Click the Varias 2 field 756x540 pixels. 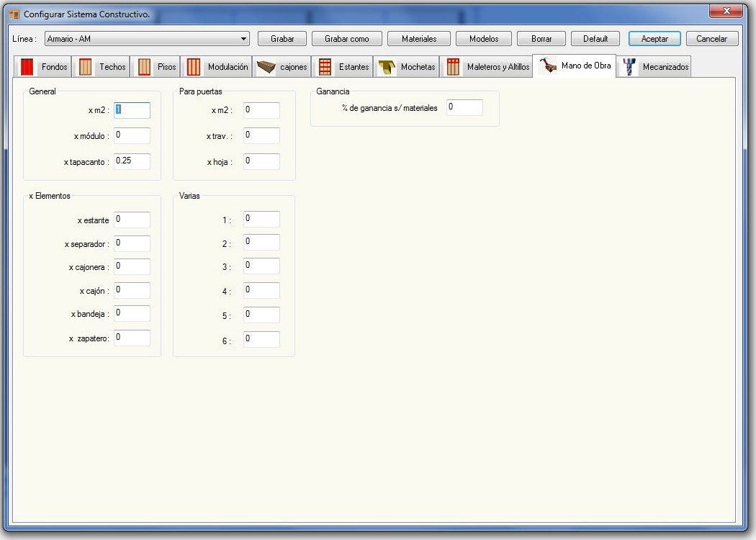261,242
